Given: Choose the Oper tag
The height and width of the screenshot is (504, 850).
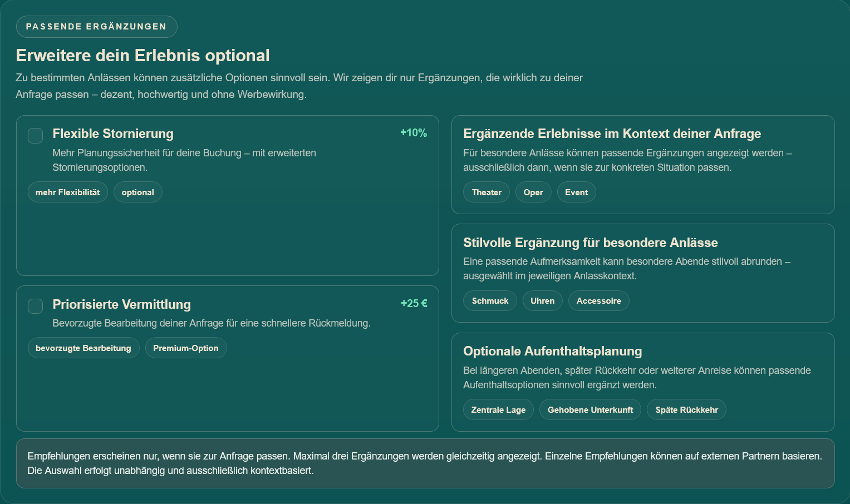Looking at the screenshot, I should tap(533, 192).
